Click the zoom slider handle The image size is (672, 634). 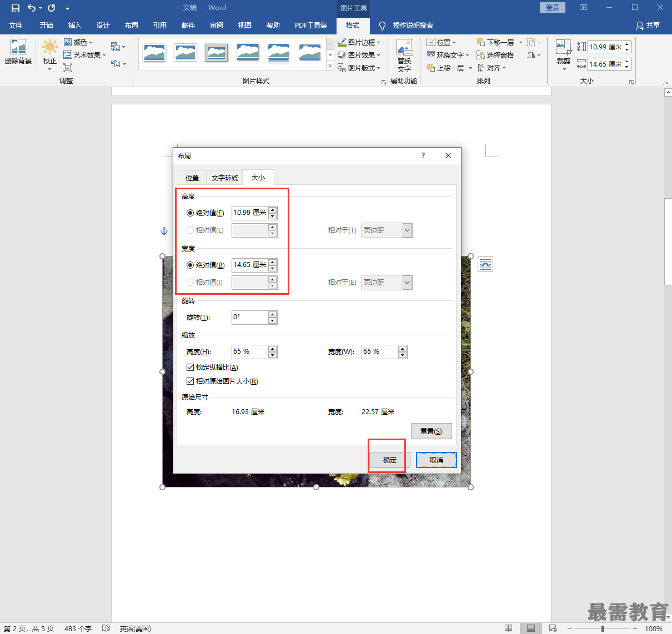tap(603, 628)
